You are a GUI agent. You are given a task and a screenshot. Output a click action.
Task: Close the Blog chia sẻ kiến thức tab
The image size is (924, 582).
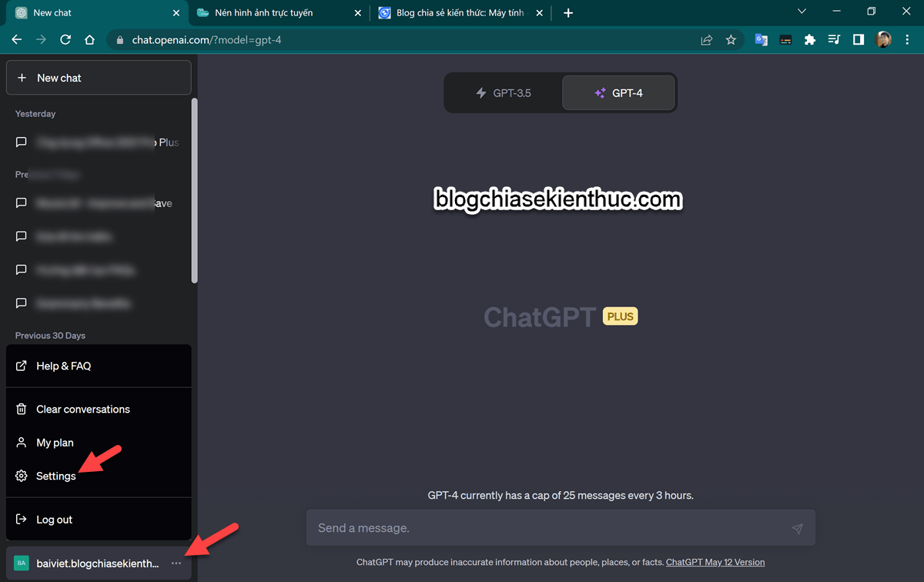pyautogui.click(x=539, y=13)
